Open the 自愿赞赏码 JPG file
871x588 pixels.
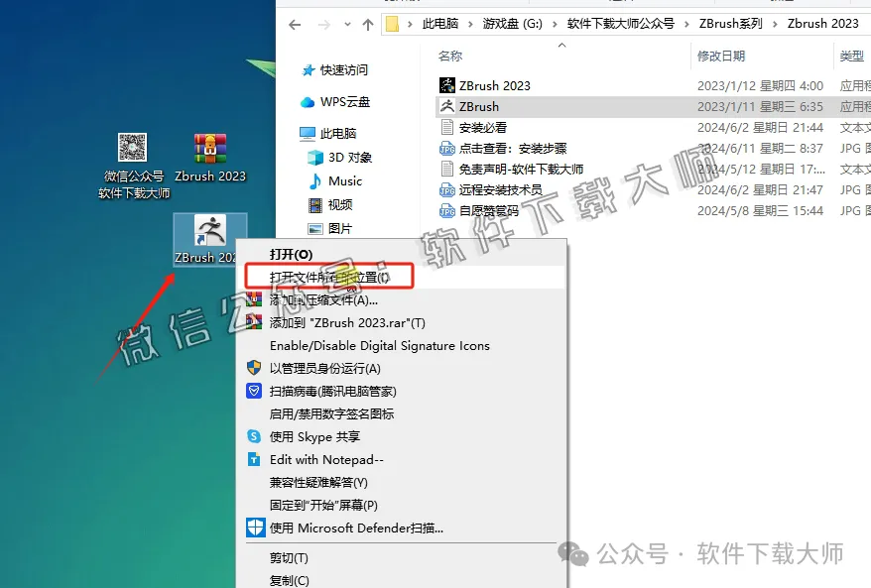(489, 210)
